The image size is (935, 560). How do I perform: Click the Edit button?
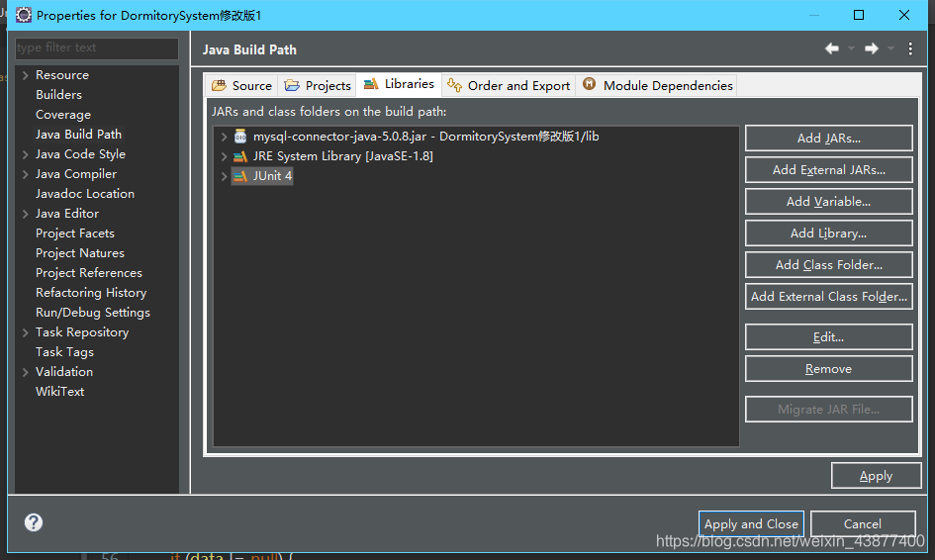[828, 337]
